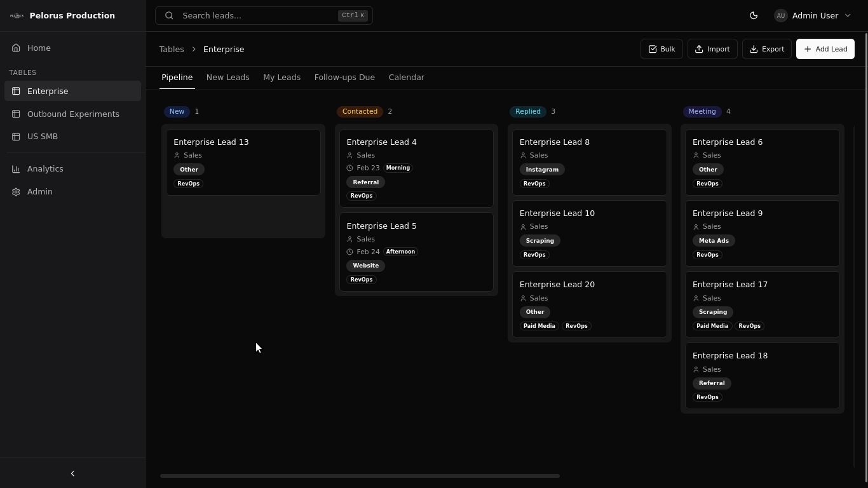
Task: Collapse the sidebar with the chevron icon
Action: (x=72, y=473)
